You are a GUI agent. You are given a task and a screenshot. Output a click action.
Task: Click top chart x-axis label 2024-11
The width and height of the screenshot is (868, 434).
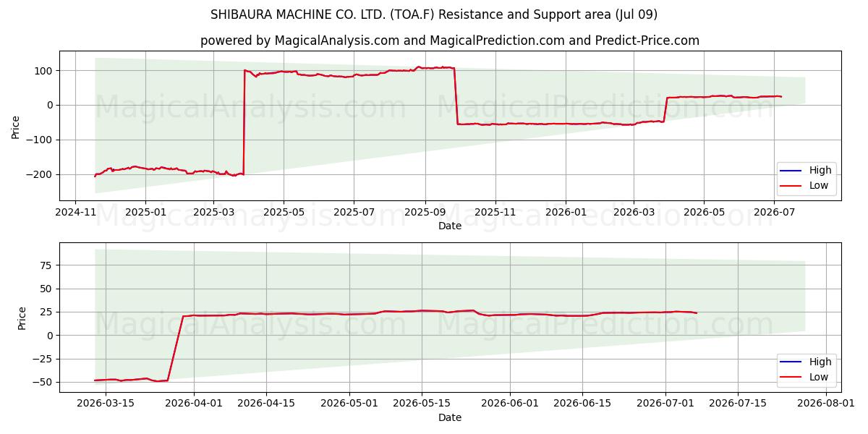76,213
